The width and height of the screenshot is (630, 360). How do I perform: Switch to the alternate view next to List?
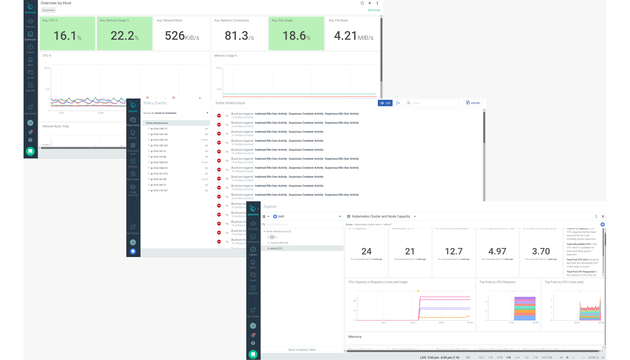coord(398,103)
